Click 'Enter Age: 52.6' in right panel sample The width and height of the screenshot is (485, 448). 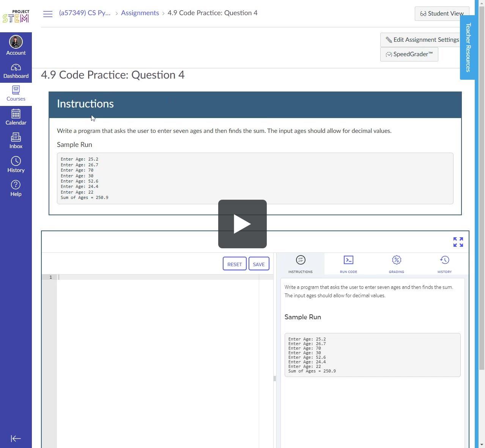click(307, 357)
